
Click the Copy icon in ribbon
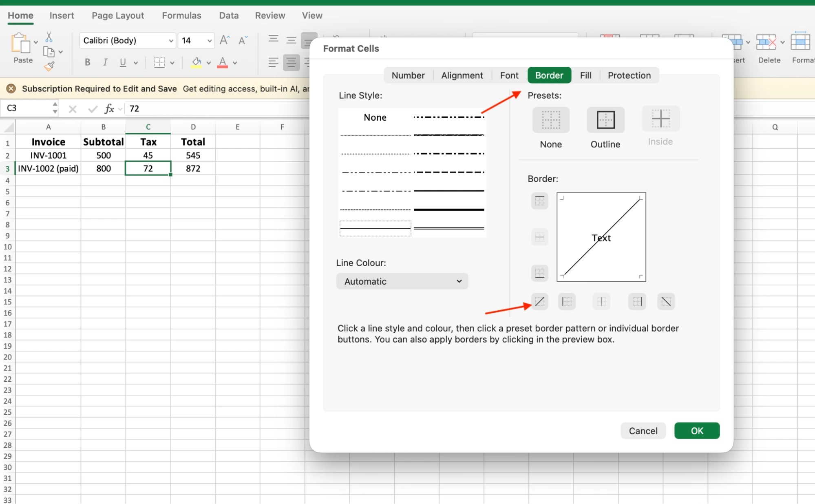(49, 52)
